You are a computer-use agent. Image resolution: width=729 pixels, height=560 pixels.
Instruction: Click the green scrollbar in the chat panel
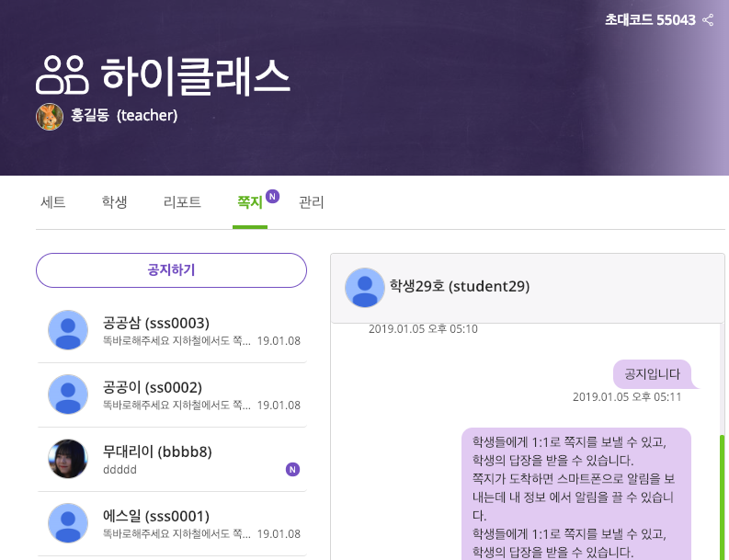pyautogui.click(x=722, y=497)
